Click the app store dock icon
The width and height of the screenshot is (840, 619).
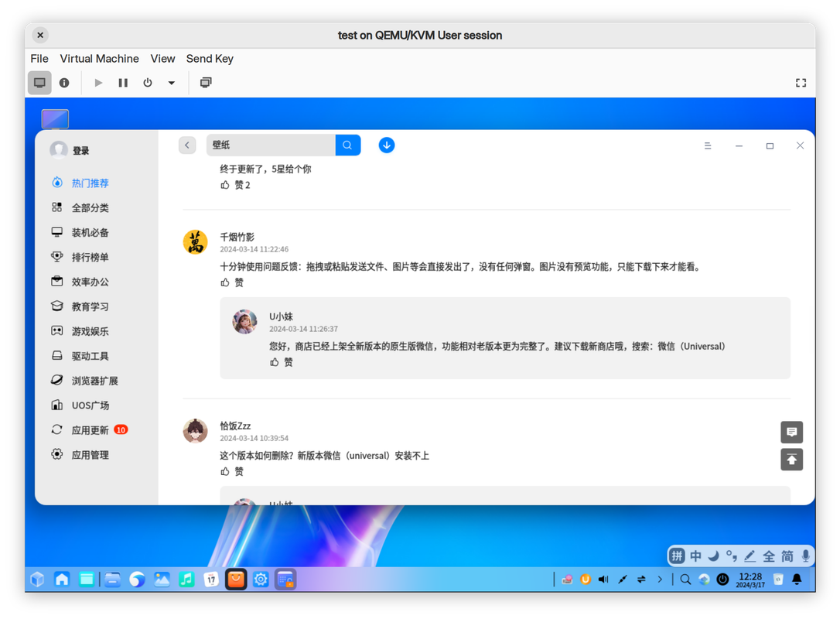click(x=236, y=580)
